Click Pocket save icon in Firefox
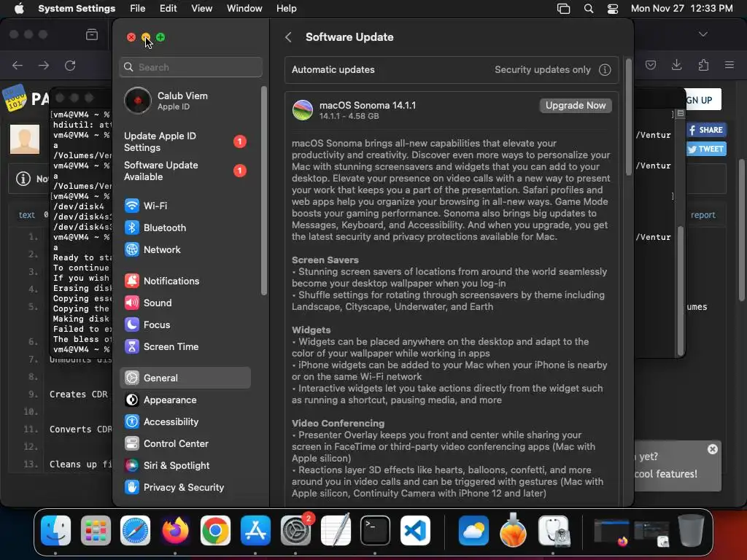Screen dimensions: 747x560 click(650, 65)
